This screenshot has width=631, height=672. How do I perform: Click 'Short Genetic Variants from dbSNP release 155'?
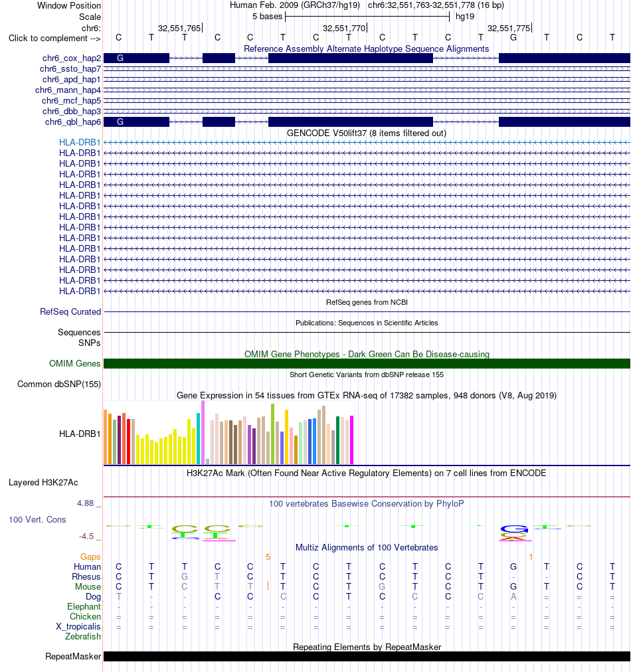(367, 375)
